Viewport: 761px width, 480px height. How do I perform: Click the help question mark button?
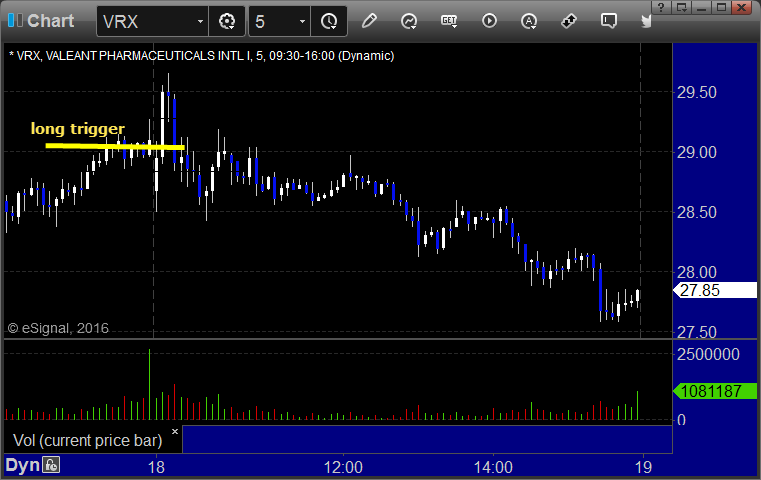tap(661, 7)
